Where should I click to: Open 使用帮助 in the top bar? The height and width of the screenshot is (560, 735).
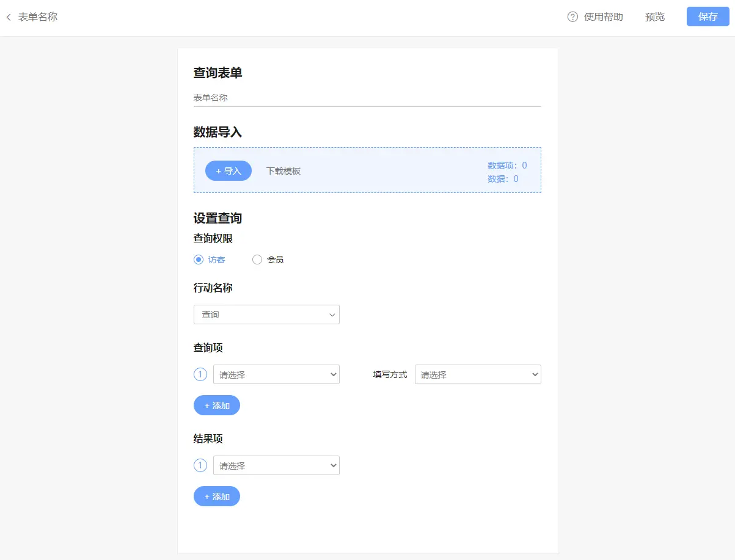pos(603,17)
